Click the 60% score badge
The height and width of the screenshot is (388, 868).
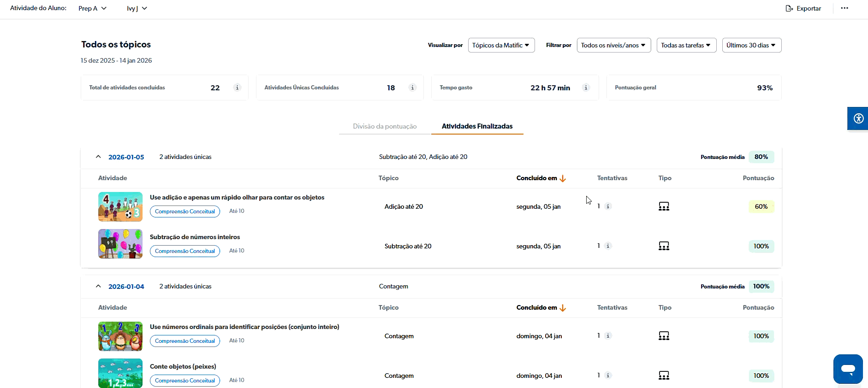pos(761,206)
